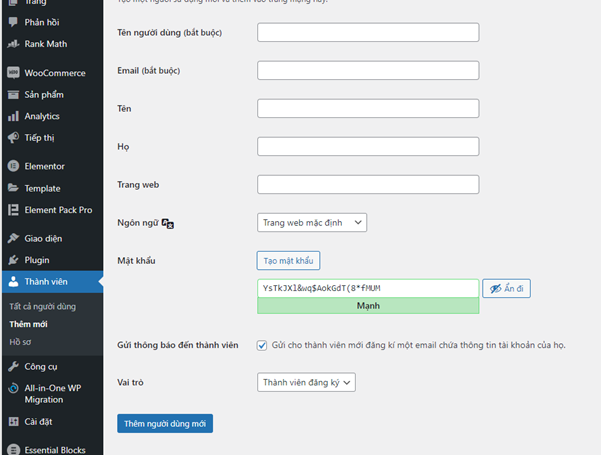
Task: Click the translation icon beside Ngôn ngữ
Action: 168,223
